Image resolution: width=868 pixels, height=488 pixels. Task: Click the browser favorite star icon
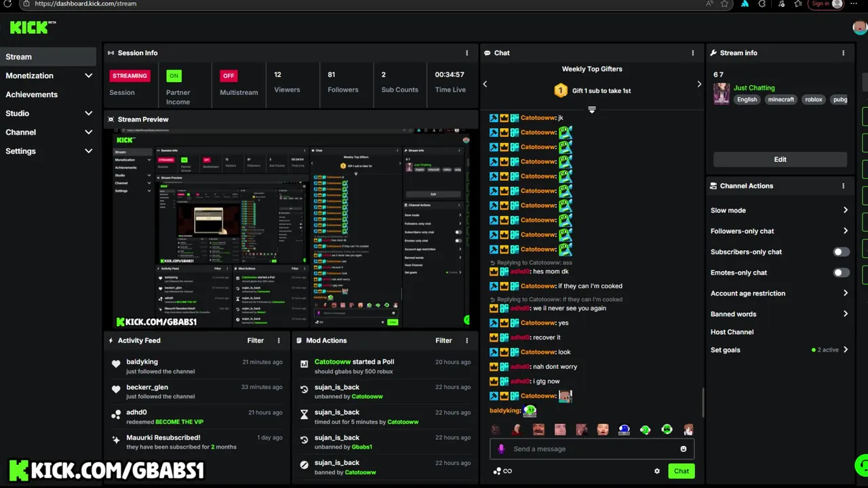[724, 3]
